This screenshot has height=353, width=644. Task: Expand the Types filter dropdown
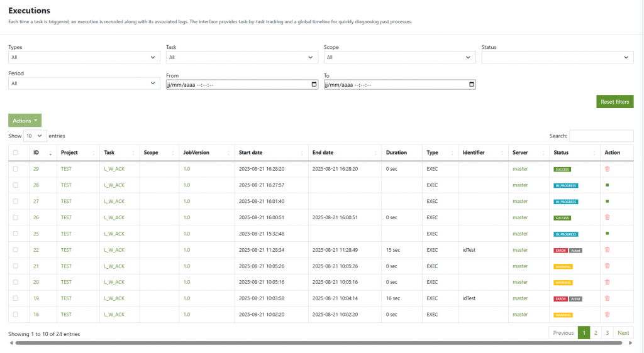coord(84,57)
